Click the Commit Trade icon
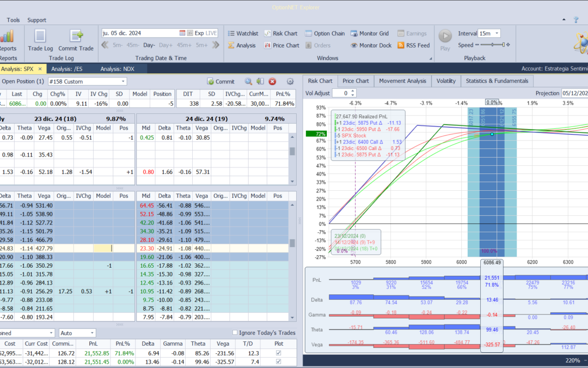Image resolution: width=588 pixels, height=368 pixels. point(76,37)
